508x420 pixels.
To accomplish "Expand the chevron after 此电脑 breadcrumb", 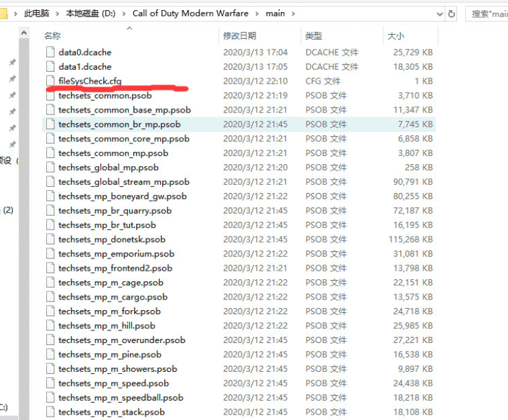I will click(58, 13).
